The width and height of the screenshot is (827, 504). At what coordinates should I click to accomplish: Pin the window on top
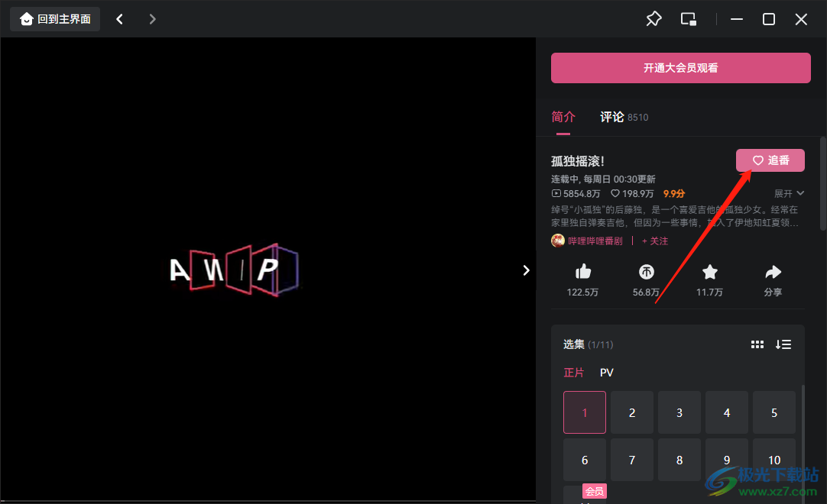click(653, 20)
